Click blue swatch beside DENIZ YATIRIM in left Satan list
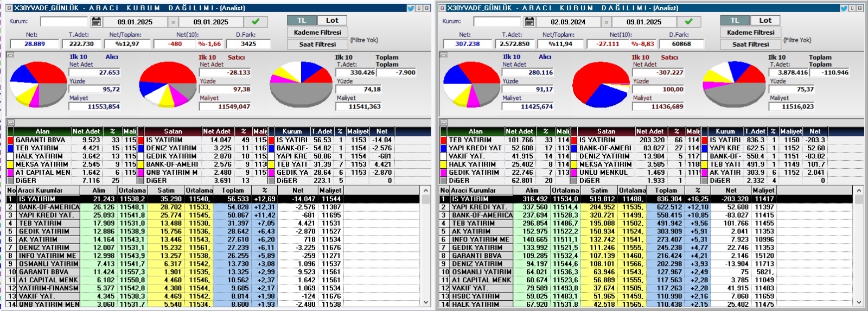The width and height of the screenshot is (868, 311). click(141, 148)
